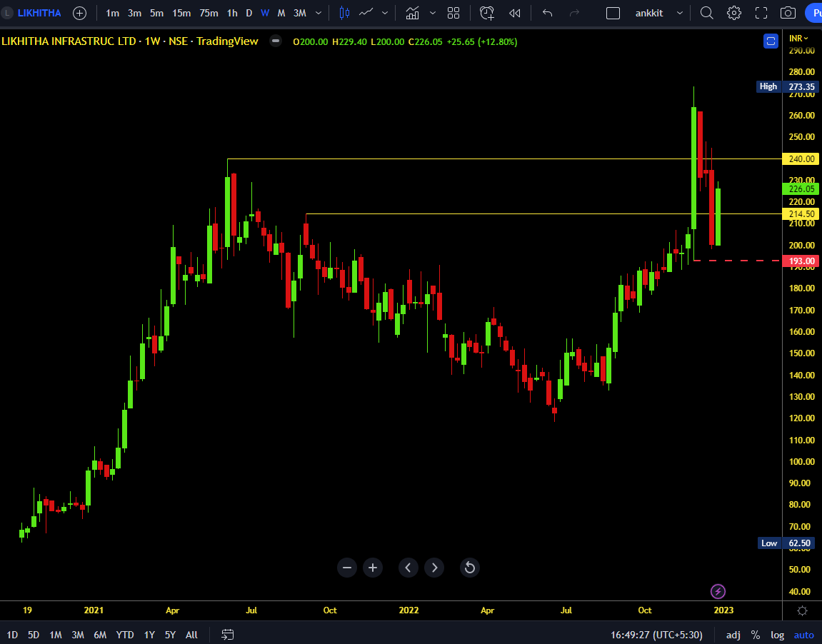
Task: Click the High 273.35 label
Action: click(x=786, y=86)
